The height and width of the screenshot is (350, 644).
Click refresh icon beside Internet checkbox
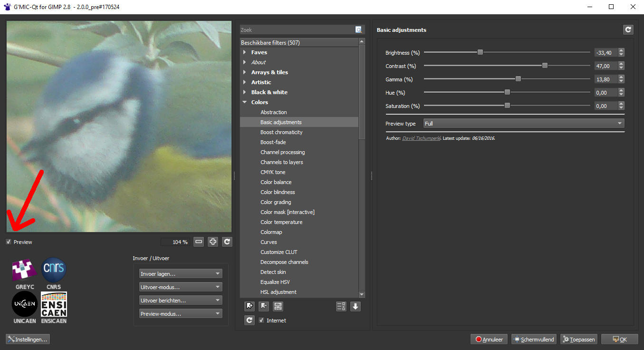[x=250, y=321]
